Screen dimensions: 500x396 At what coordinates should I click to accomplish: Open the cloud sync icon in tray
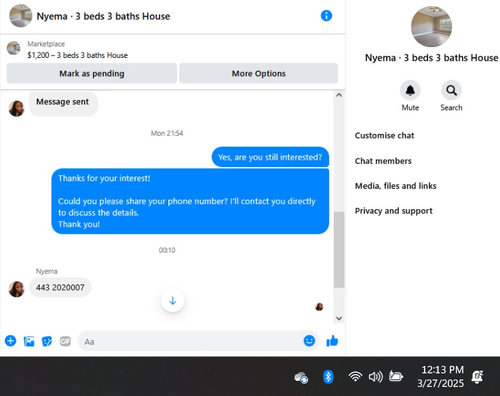(x=301, y=378)
